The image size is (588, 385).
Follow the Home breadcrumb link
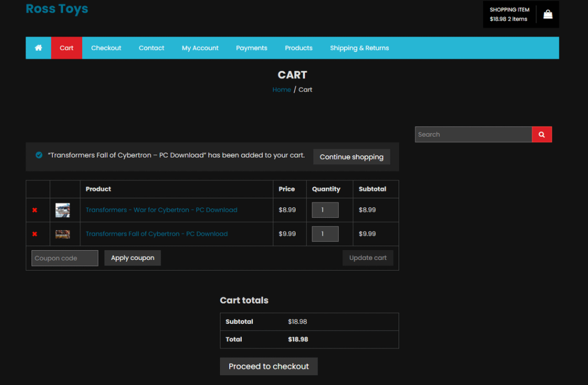281,90
